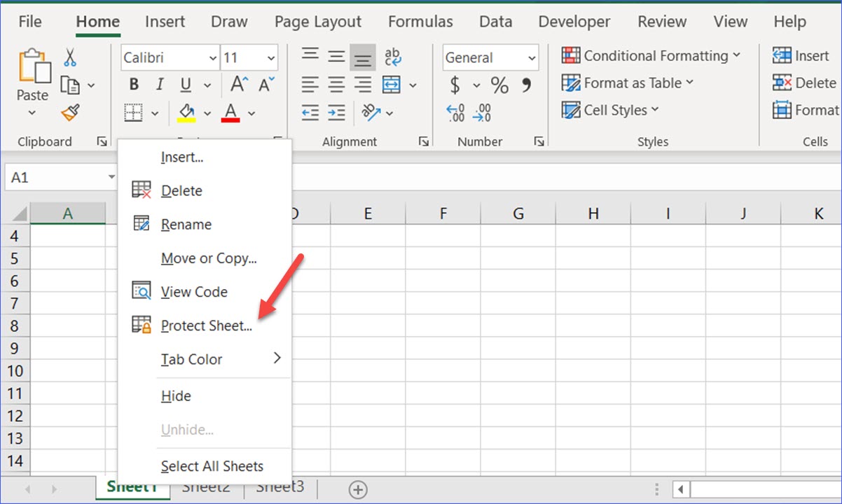This screenshot has width=842, height=504.
Task: Toggle bold formatting
Action: [133, 83]
